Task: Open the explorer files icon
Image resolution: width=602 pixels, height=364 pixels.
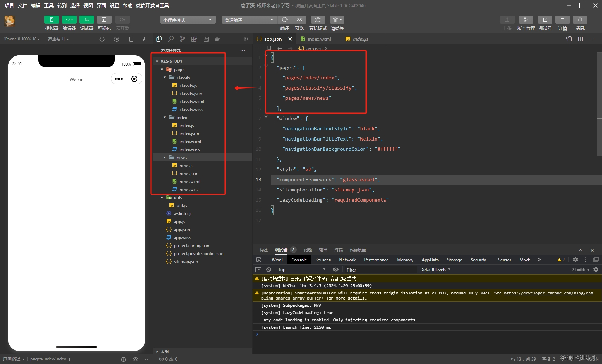Action: tap(159, 39)
